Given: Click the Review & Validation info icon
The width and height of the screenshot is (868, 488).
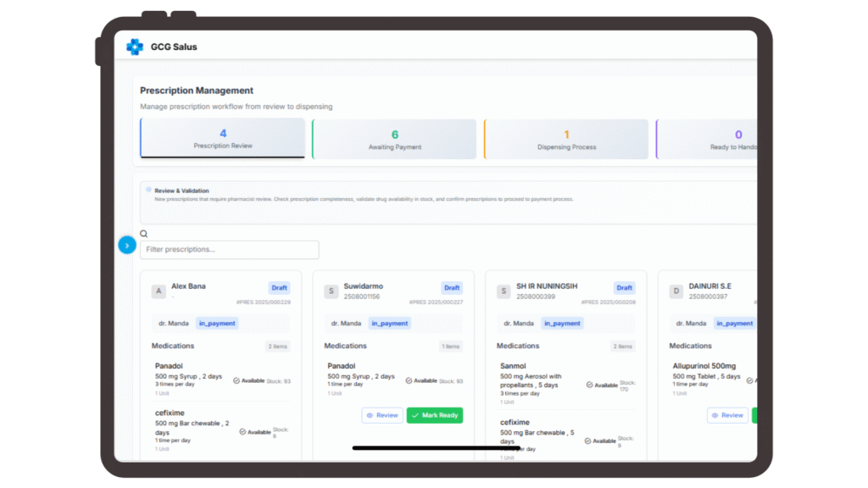Looking at the screenshot, I should (x=148, y=190).
